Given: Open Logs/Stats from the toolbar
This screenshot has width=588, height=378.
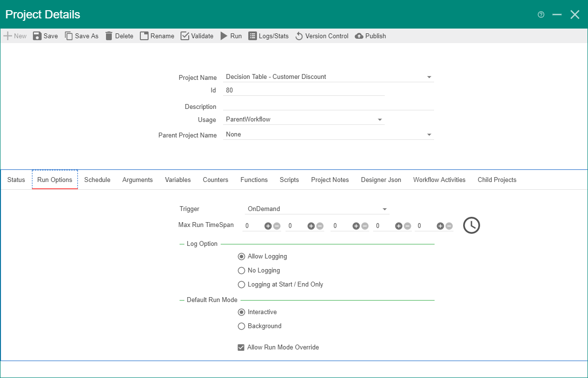Looking at the screenshot, I should point(269,36).
